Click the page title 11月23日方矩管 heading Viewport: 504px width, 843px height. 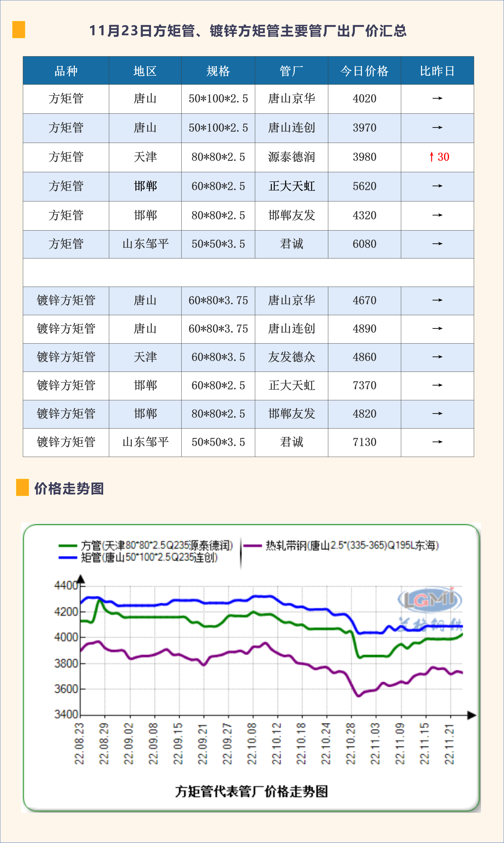248,31
